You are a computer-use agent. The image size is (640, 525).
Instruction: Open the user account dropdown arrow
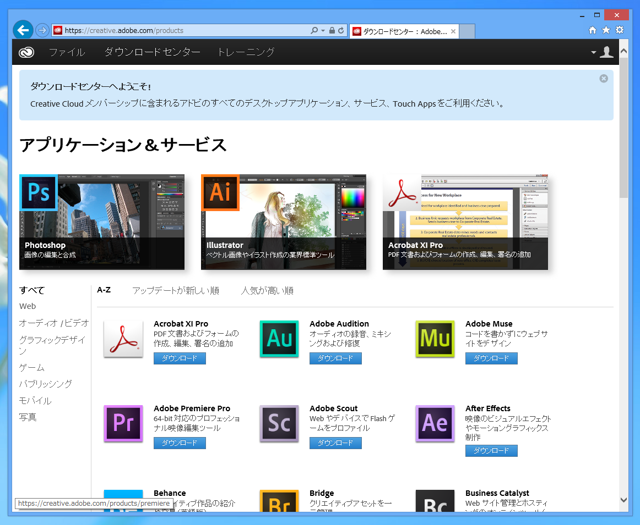(x=593, y=52)
